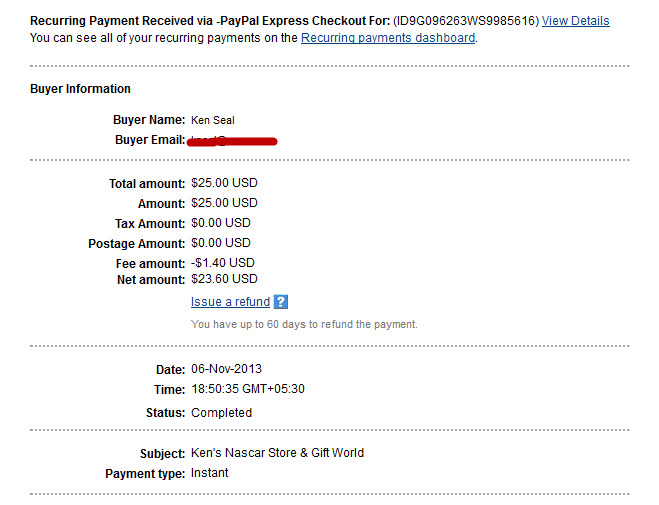Click the Completed status text
Screen dimensions: 659x505
[221, 413]
